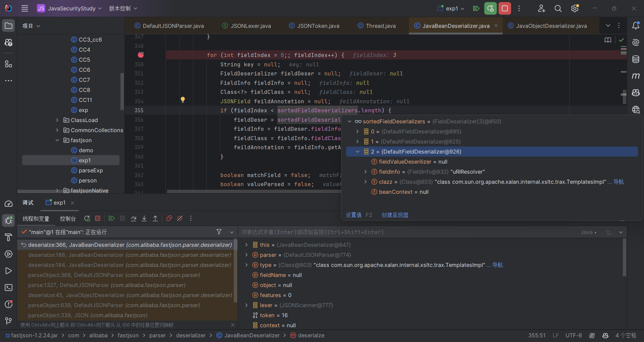Open View Breakpoints dialog

pos(169,219)
